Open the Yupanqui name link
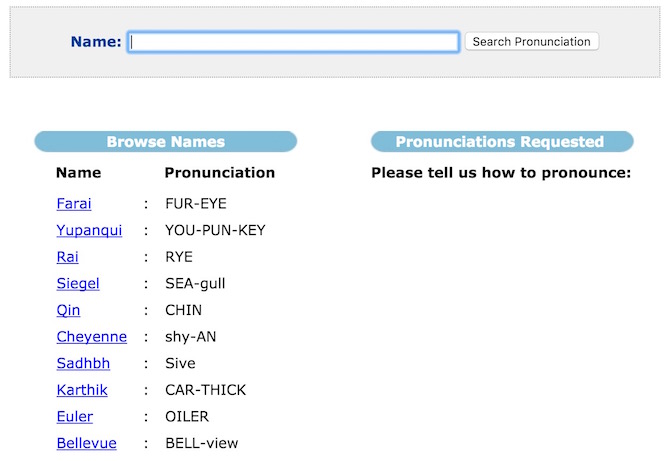This screenshot has height=461, width=670. [89, 231]
